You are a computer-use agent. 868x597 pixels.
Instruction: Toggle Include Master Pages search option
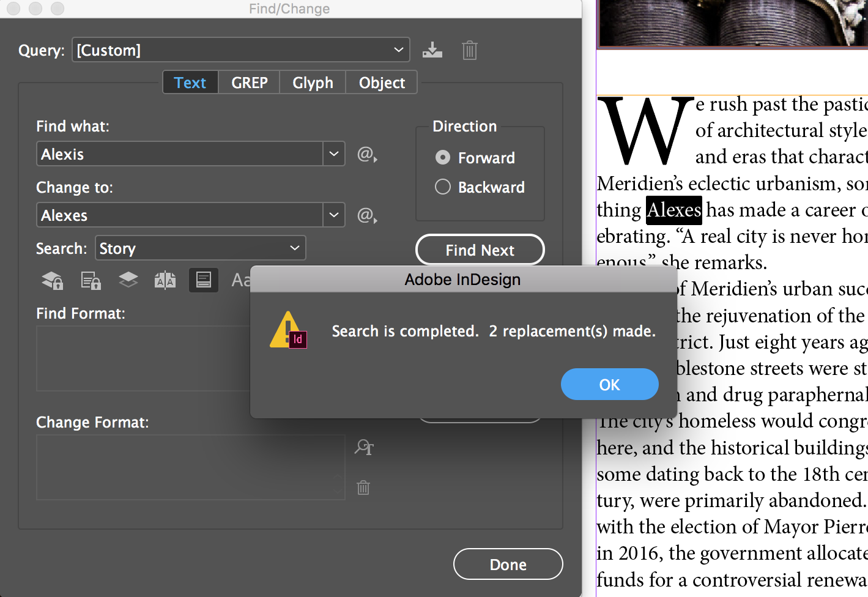tap(165, 280)
